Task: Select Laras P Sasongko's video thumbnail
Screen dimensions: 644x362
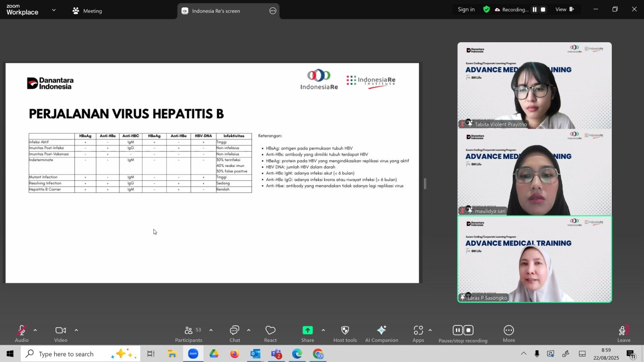Action: click(x=535, y=259)
